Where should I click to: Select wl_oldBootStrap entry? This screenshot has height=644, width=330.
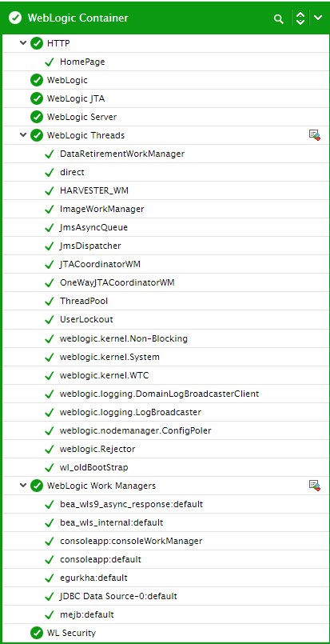tap(94, 467)
